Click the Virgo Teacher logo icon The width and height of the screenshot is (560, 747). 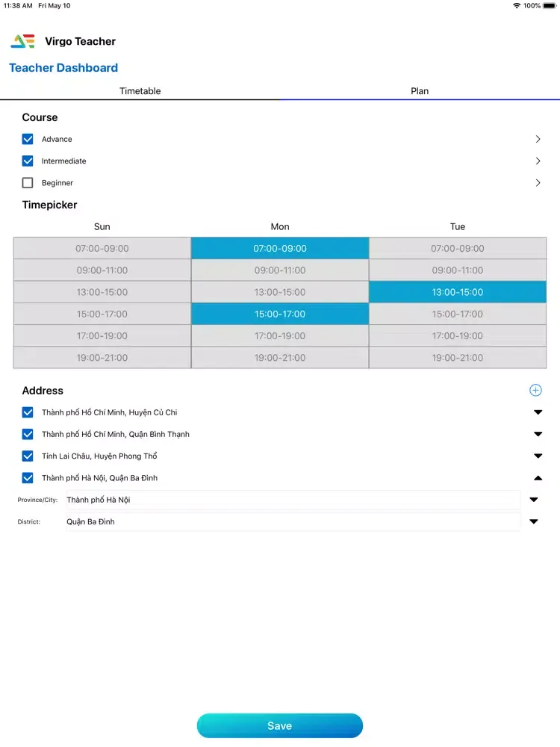(23, 41)
